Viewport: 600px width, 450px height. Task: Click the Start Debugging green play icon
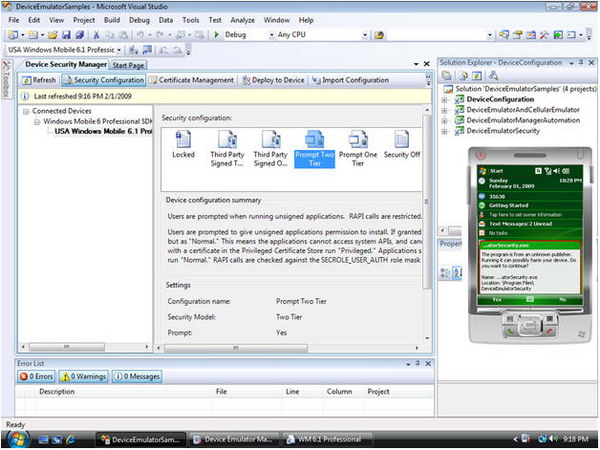pyautogui.click(x=216, y=35)
